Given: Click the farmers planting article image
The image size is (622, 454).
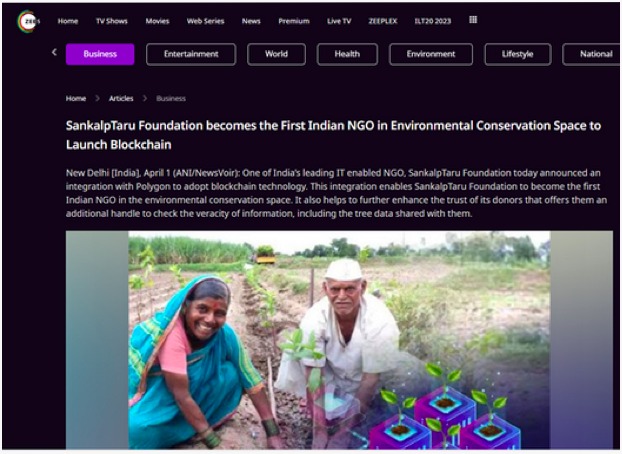Looking at the screenshot, I should point(339,340).
